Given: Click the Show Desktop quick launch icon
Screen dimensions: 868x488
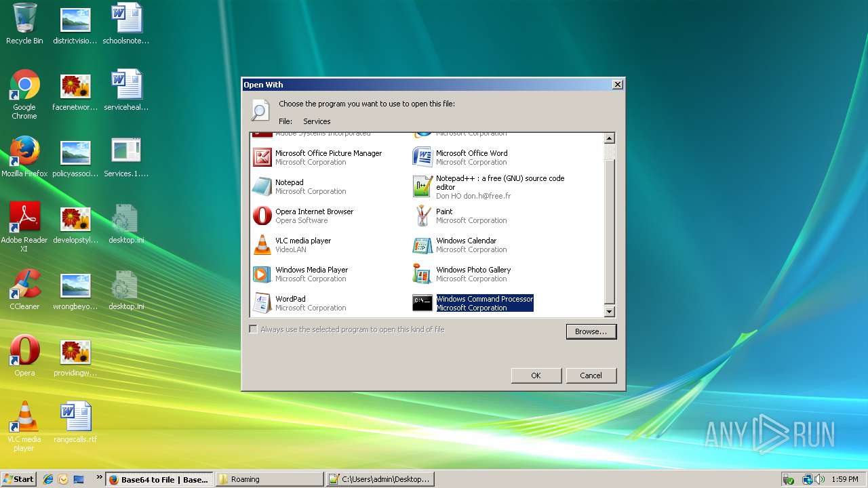Looking at the screenshot, I should coord(79,479).
